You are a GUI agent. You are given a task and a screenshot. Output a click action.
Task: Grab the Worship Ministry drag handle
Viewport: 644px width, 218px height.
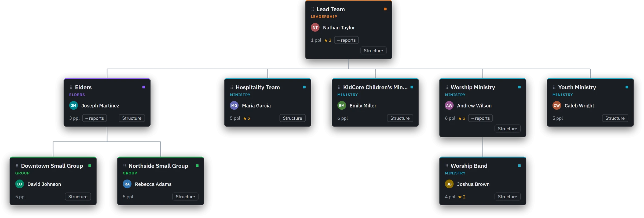[x=447, y=87]
